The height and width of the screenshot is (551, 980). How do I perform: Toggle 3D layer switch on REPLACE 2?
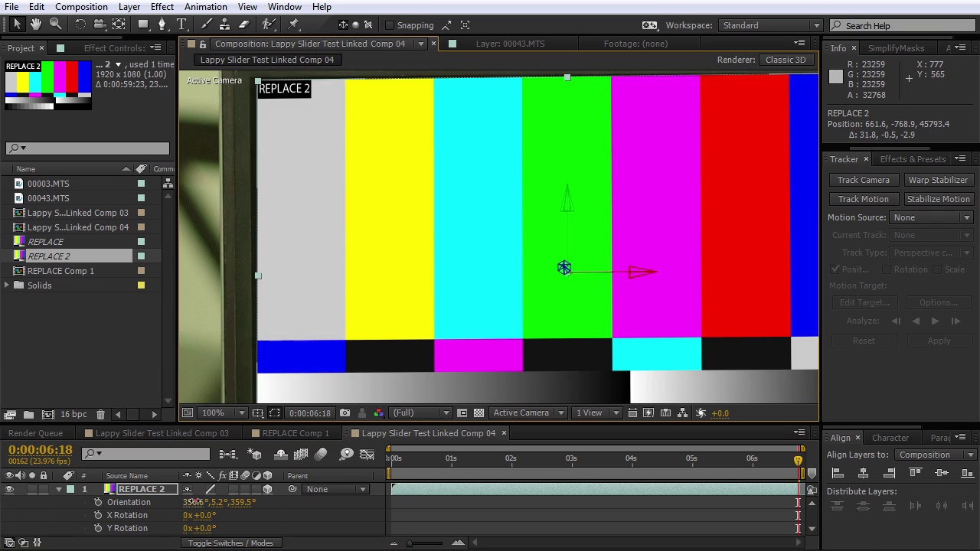[268, 489]
